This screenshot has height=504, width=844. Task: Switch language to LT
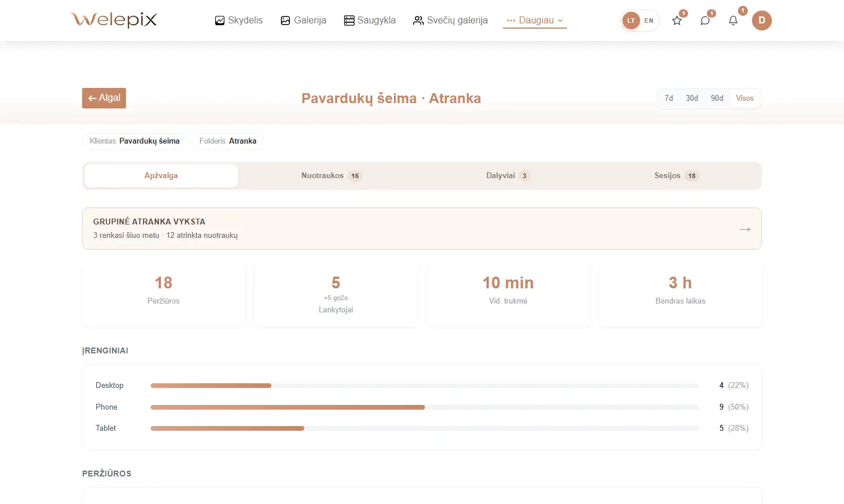coord(631,21)
